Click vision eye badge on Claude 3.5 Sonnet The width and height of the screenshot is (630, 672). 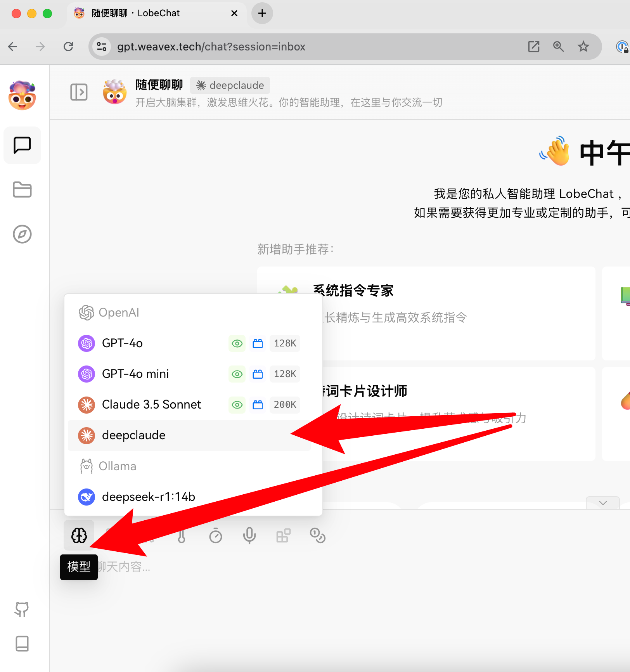tap(237, 405)
